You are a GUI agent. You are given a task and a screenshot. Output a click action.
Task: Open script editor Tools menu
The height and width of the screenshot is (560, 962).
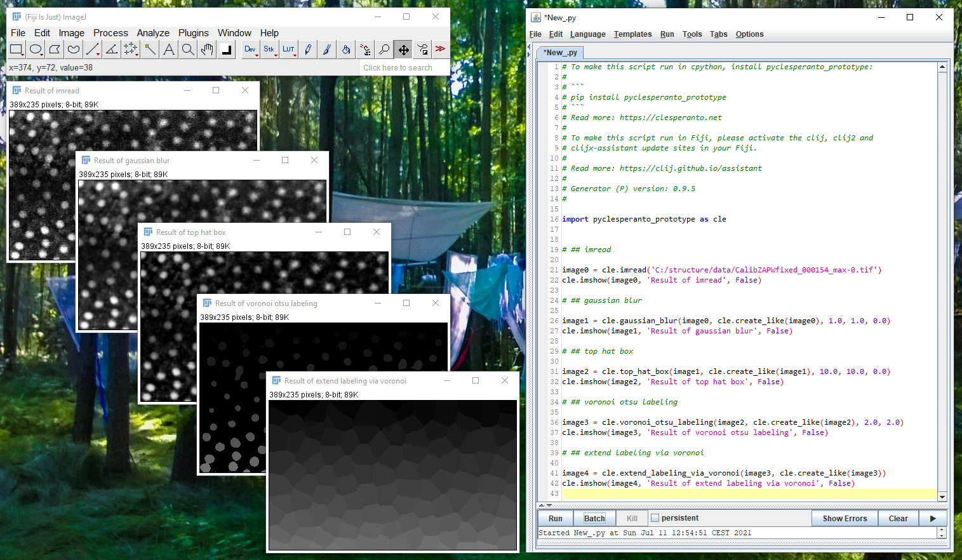point(692,34)
